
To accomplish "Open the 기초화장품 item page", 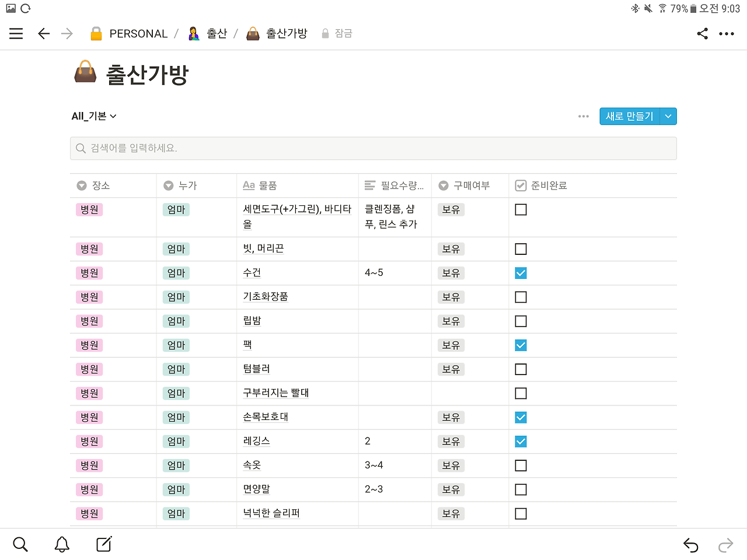I will 266,297.
